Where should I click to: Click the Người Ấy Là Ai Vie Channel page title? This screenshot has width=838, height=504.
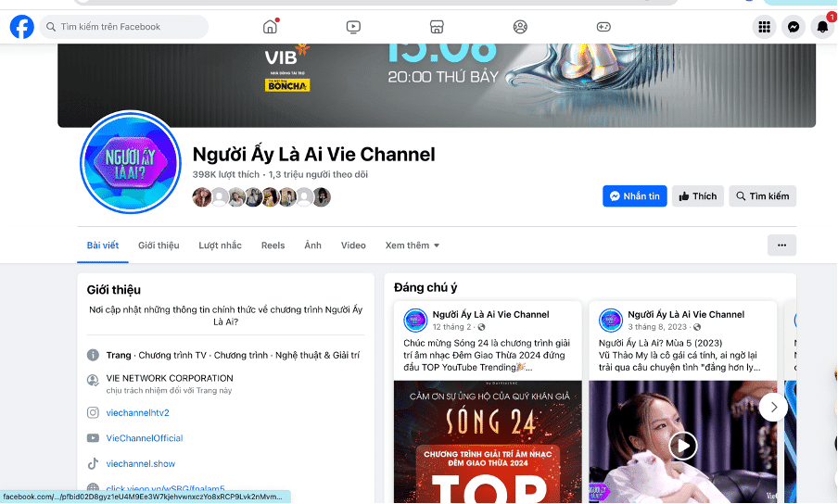pyautogui.click(x=313, y=155)
